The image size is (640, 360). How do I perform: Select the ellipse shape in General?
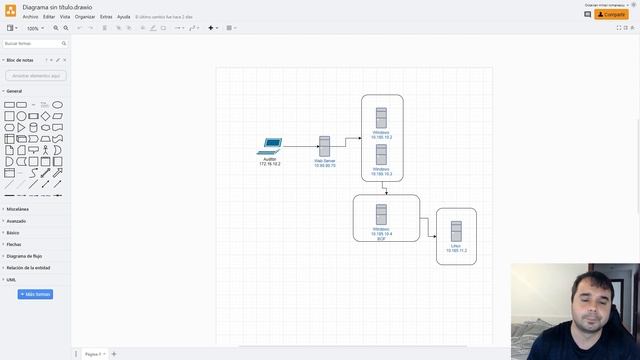pyautogui.click(x=58, y=105)
